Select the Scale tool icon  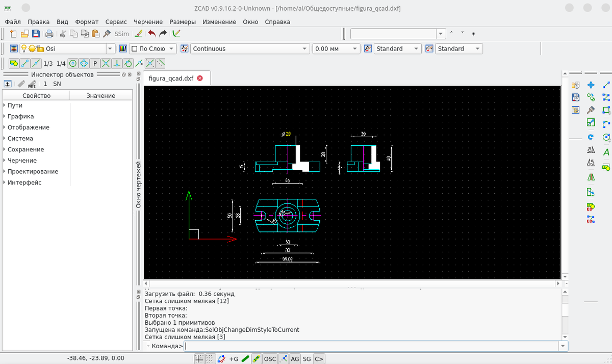click(591, 122)
